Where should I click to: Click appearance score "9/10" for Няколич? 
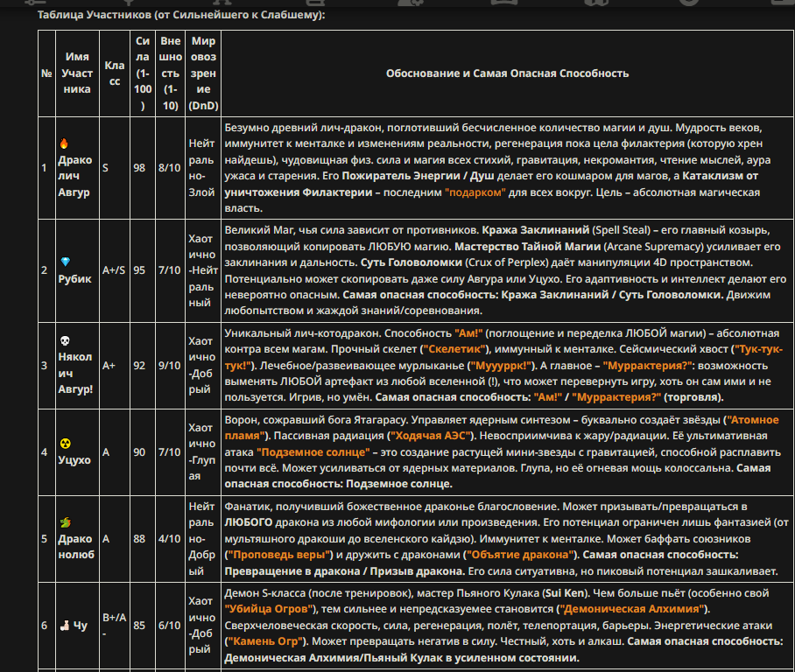(169, 366)
